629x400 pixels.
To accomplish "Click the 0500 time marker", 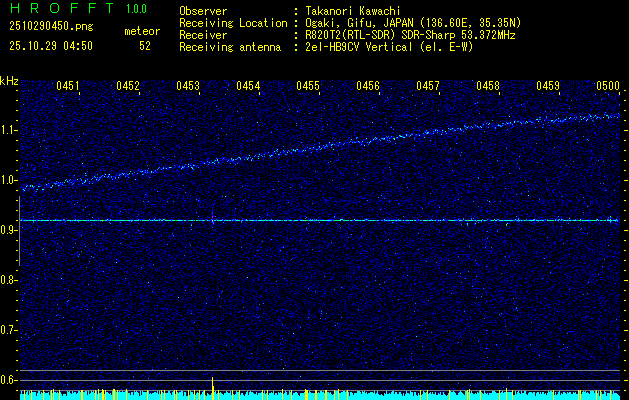I will coord(607,87).
